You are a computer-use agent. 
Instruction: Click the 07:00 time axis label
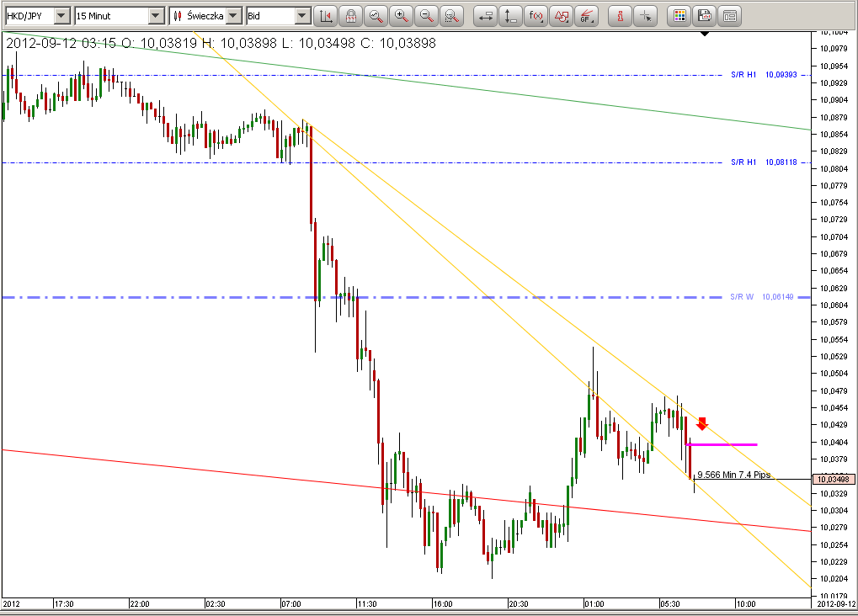(x=291, y=604)
